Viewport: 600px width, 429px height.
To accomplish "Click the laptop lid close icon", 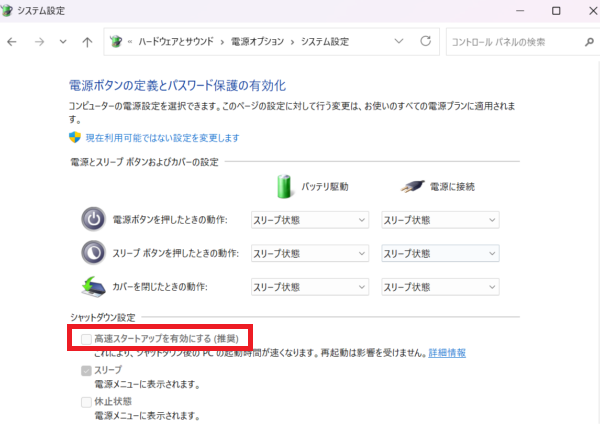I will pos(92,287).
